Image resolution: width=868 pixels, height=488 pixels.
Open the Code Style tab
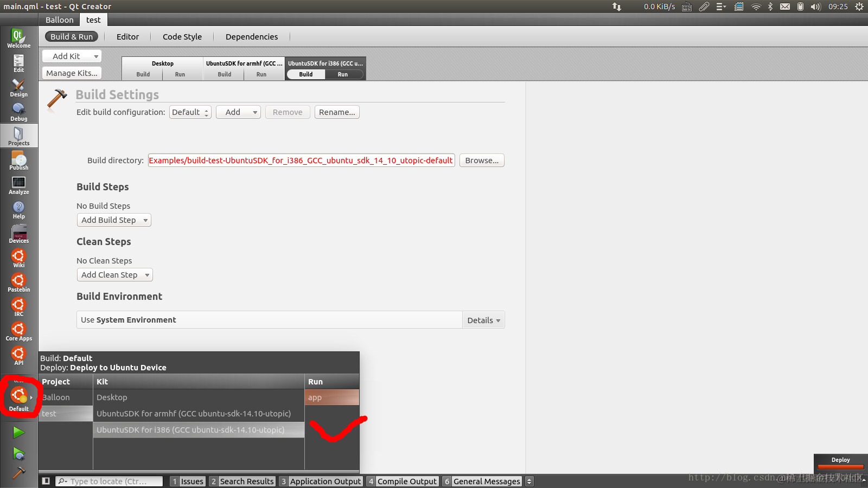coord(182,37)
